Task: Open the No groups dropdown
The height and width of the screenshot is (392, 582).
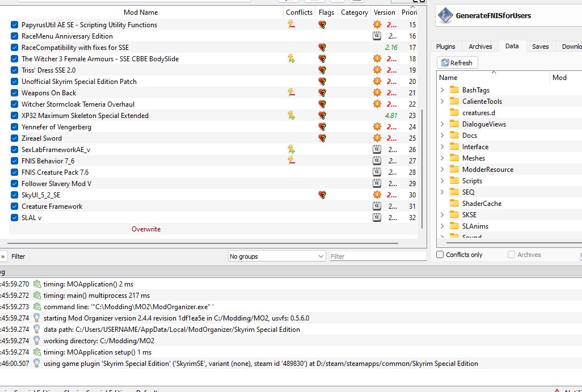Action: [277, 256]
